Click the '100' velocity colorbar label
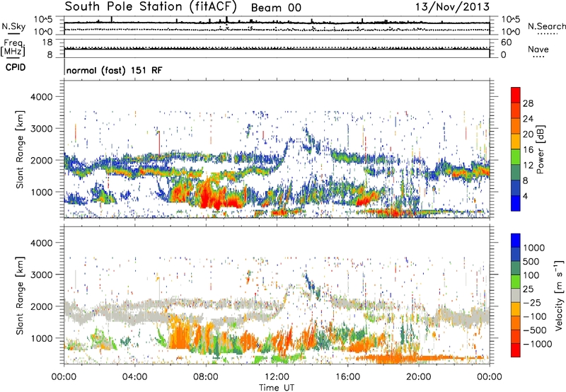 pos(531,275)
